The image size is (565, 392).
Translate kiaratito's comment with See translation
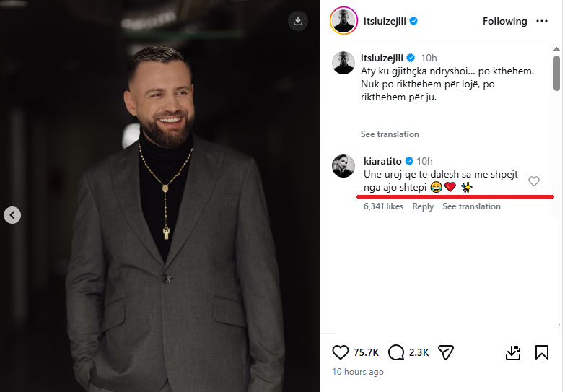pos(471,206)
